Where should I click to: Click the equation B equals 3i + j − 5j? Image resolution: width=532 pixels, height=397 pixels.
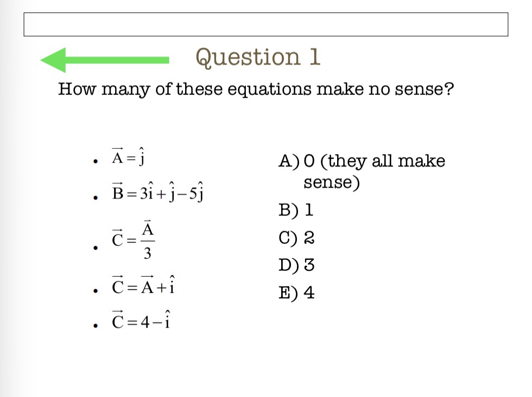(x=158, y=191)
